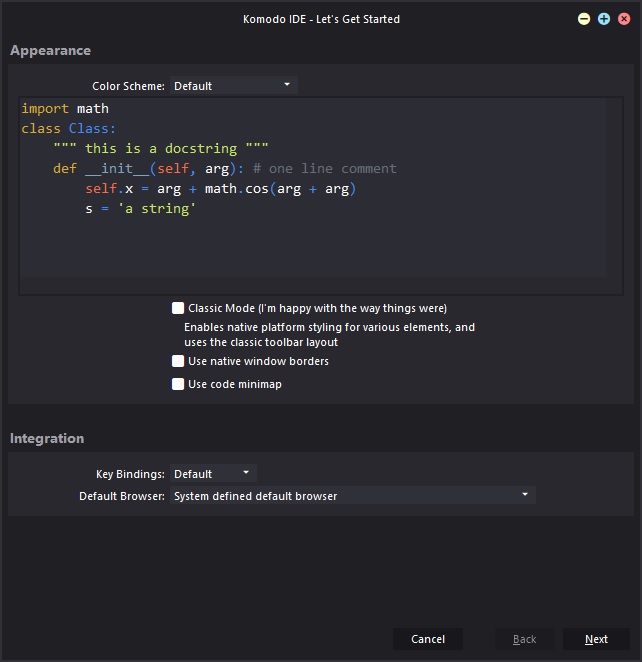Screen dimensions: 642x662
Task: Open the Color Scheme dropdown
Action: [x=234, y=86]
